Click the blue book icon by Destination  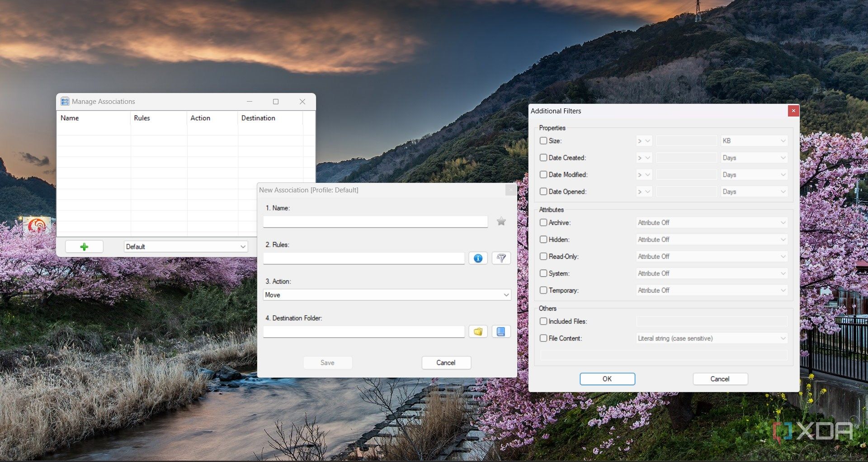(501, 331)
